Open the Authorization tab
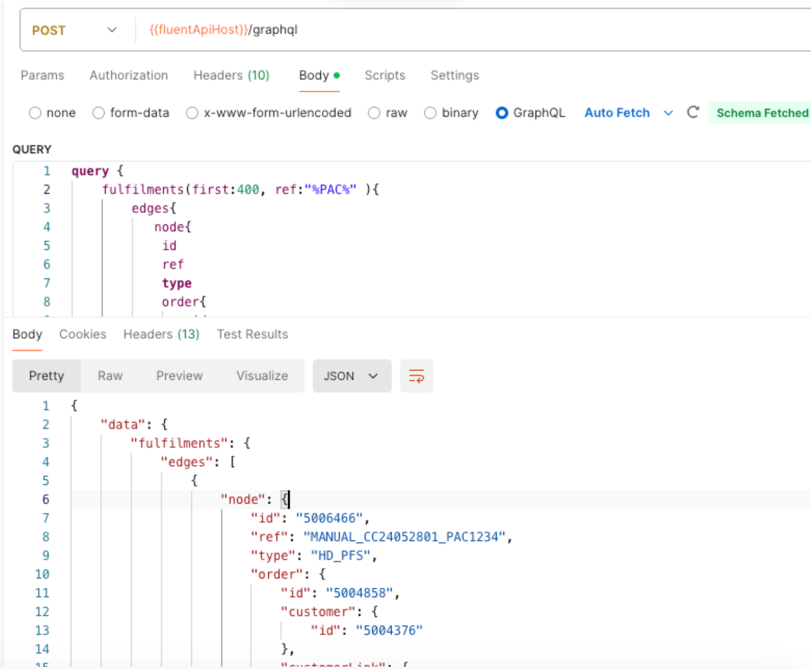The height and width of the screenshot is (669, 812). coord(128,76)
